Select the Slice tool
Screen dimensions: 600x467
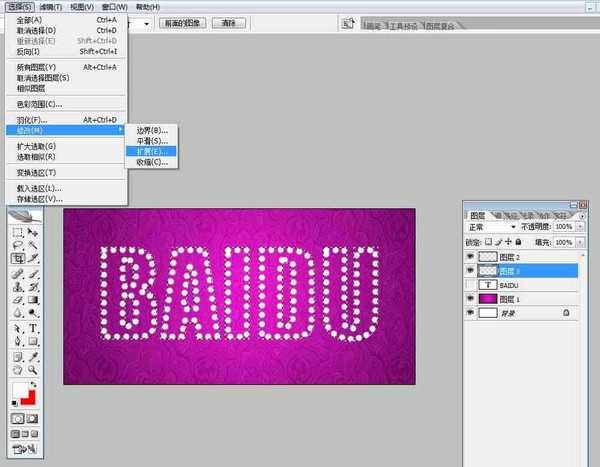tap(33, 259)
